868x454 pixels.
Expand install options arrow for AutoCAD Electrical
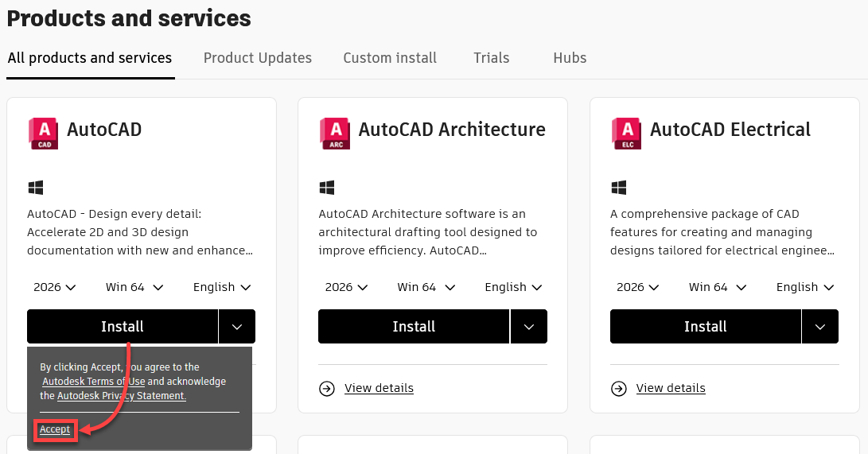[x=820, y=327]
